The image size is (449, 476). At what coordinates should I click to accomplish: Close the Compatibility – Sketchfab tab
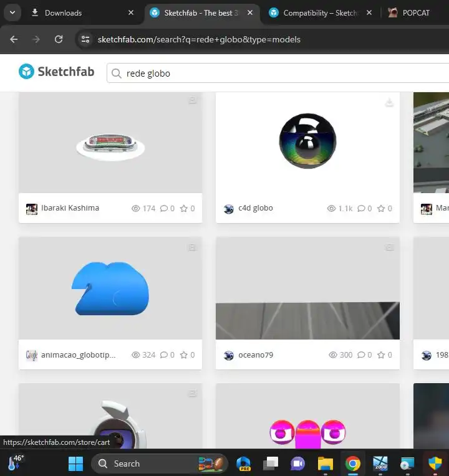(x=369, y=12)
